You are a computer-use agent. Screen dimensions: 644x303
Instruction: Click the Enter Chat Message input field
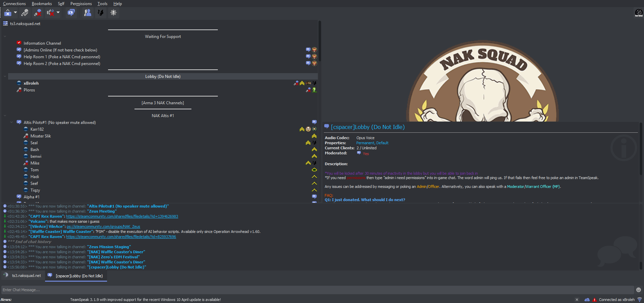(x=317, y=290)
